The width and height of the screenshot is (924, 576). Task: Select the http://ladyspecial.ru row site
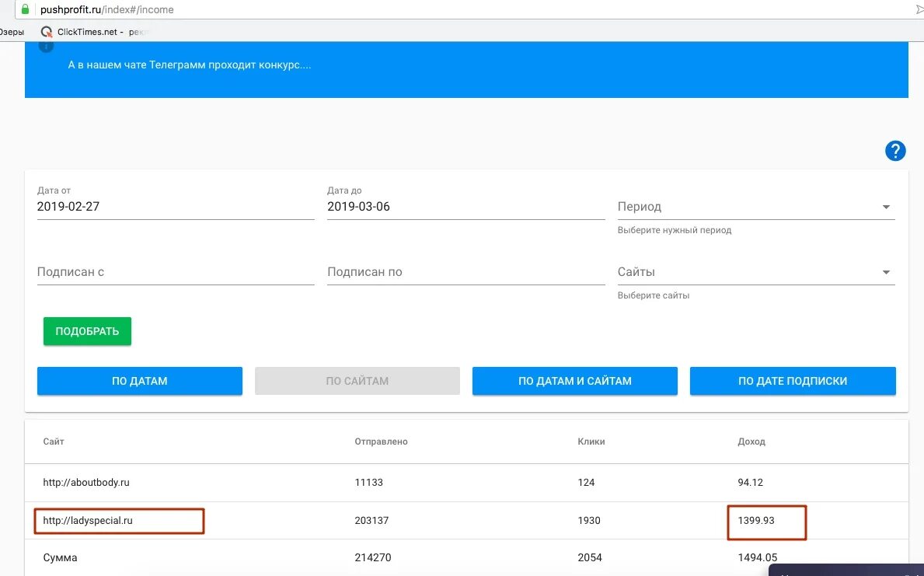tap(88, 521)
